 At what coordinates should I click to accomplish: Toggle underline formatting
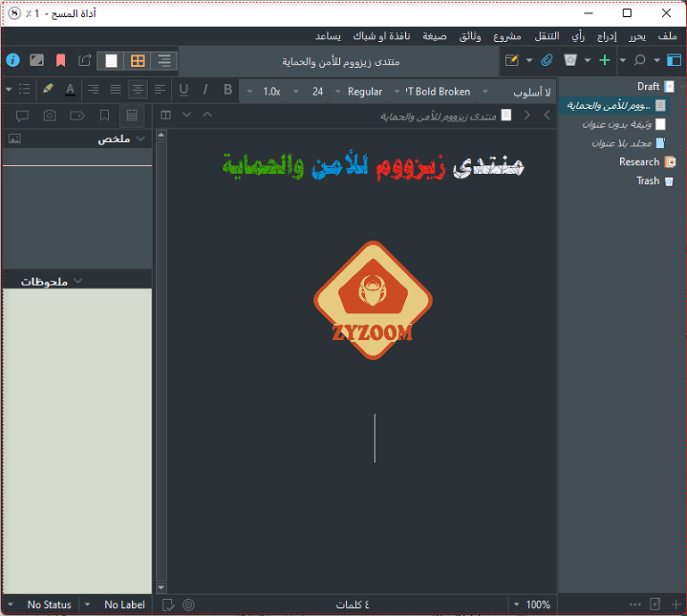(x=184, y=89)
